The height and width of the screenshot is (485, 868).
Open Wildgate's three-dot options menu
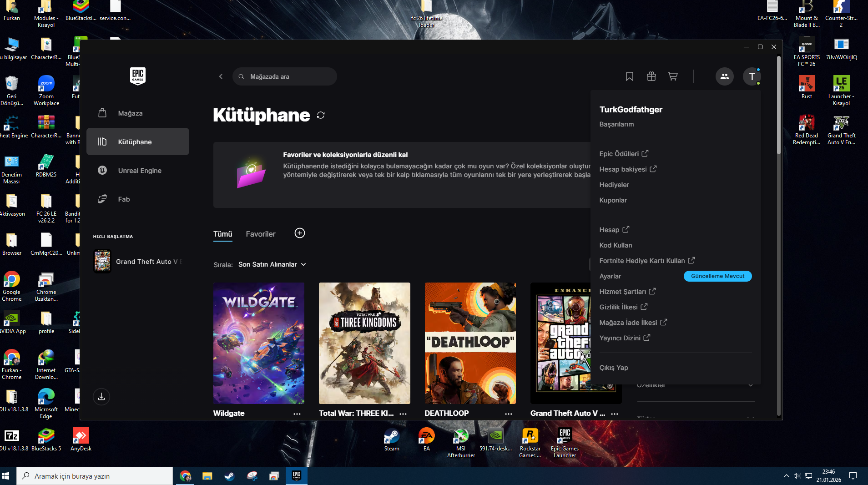click(297, 414)
